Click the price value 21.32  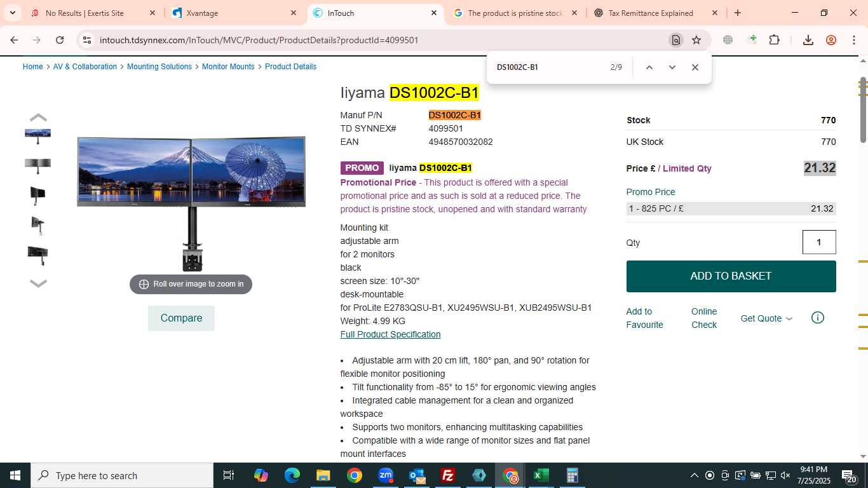coord(820,168)
